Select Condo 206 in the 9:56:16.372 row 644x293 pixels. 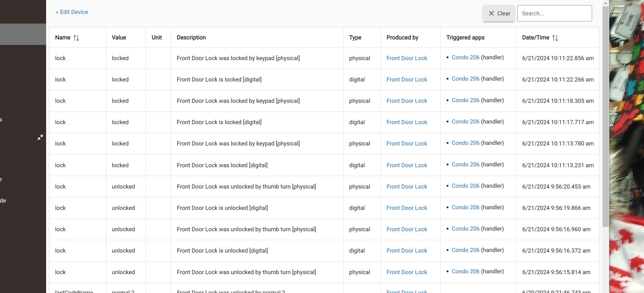pos(465,250)
